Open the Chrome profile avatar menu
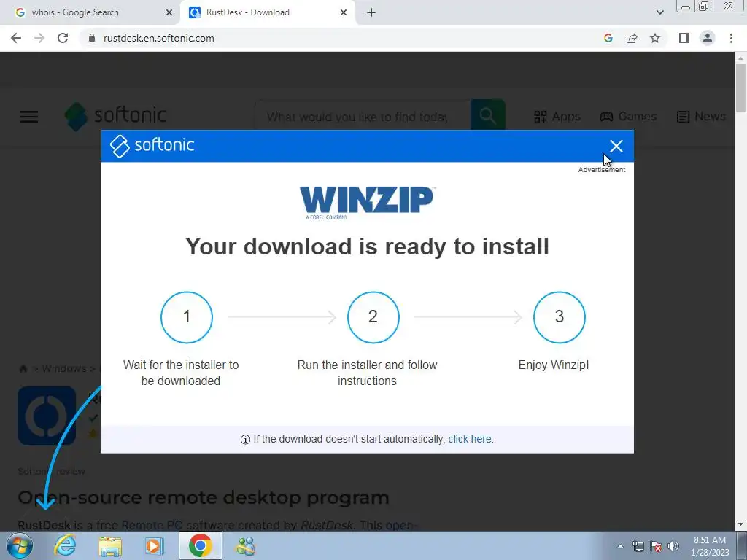The image size is (747, 560). pos(708,38)
